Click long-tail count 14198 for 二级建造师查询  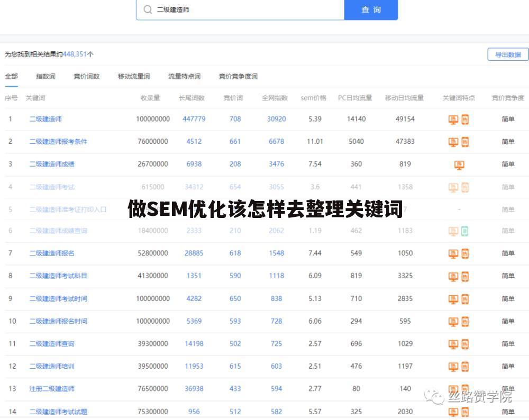tap(194, 343)
